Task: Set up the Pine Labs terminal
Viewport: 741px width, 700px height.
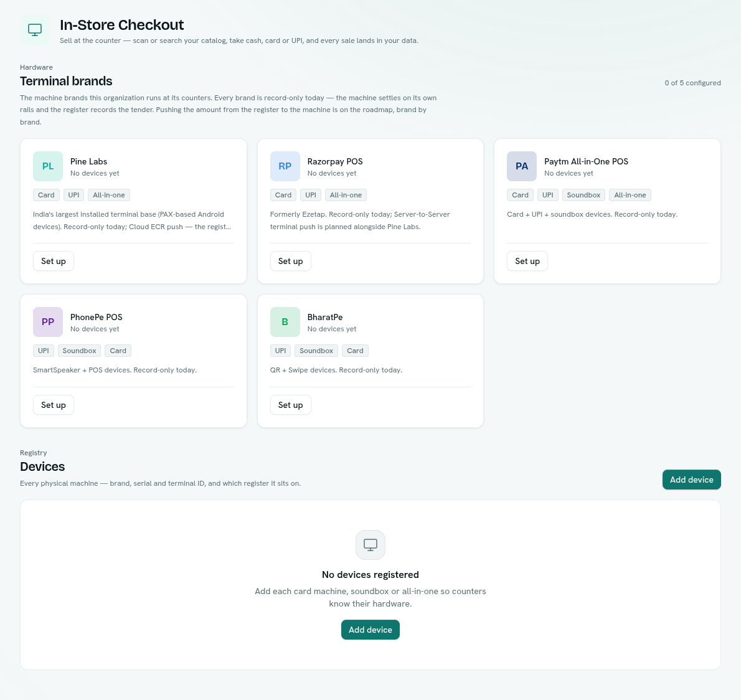Action: pyautogui.click(x=54, y=261)
